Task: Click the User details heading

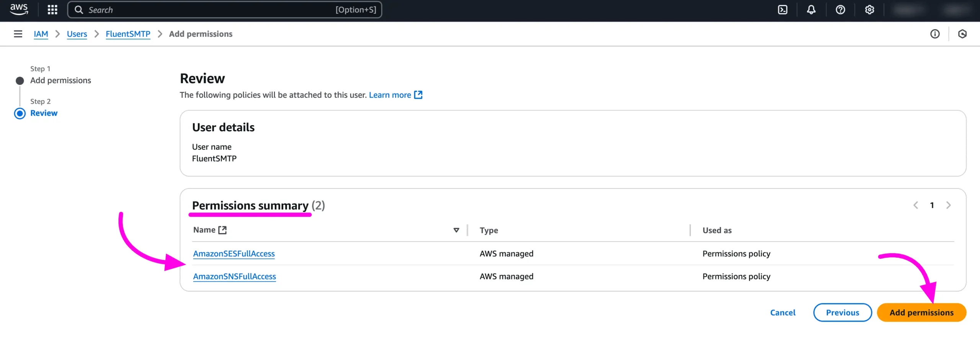Action: (223, 127)
